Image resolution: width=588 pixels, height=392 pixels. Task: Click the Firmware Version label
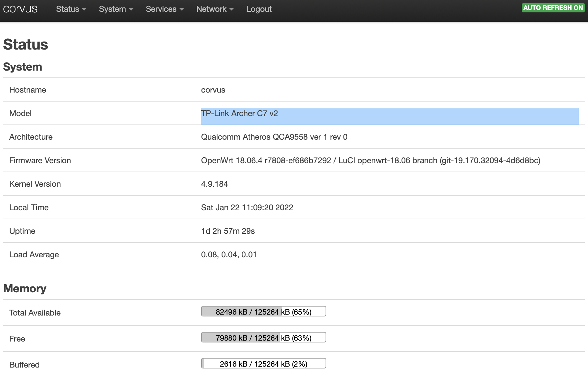40,160
